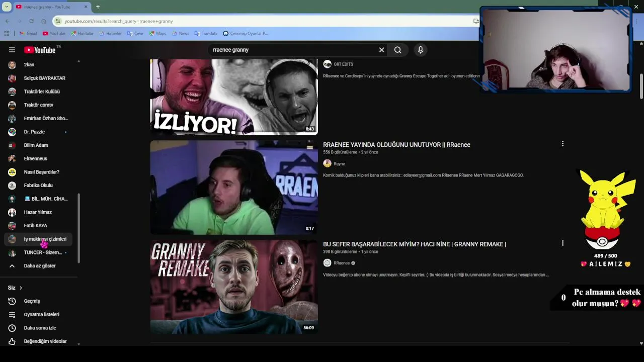
Task: Open YouTube bookmark in bookmarks bar
Action: coord(54,34)
